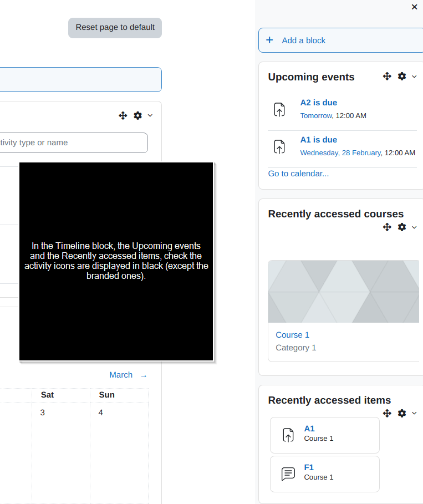Click 12:00 AM time for A2 event
Screen dimensions: 423x504
351,116
